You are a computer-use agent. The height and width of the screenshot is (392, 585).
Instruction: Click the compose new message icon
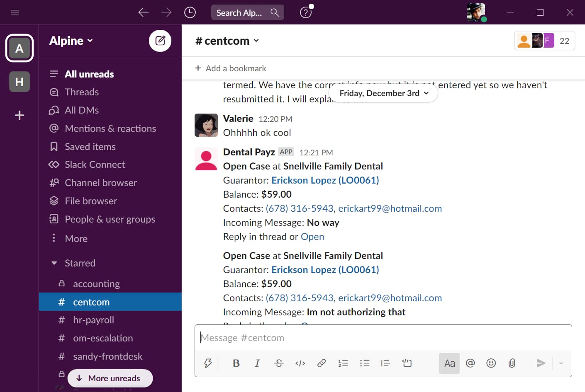(x=160, y=41)
